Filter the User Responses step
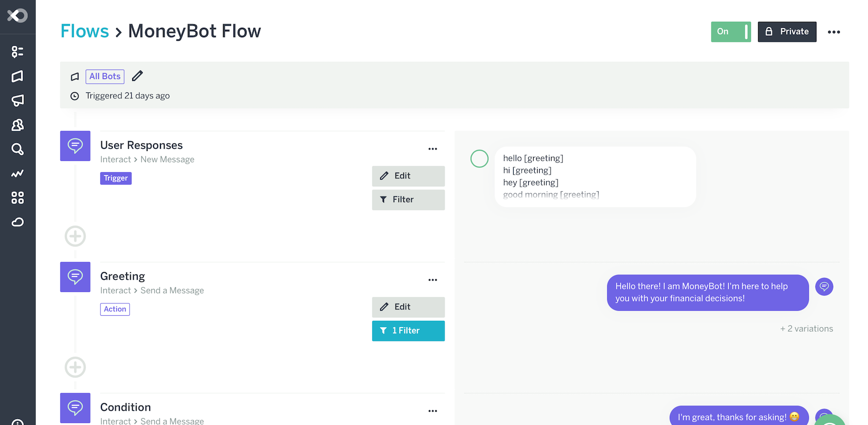The image size is (868, 425). click(408, 200)
